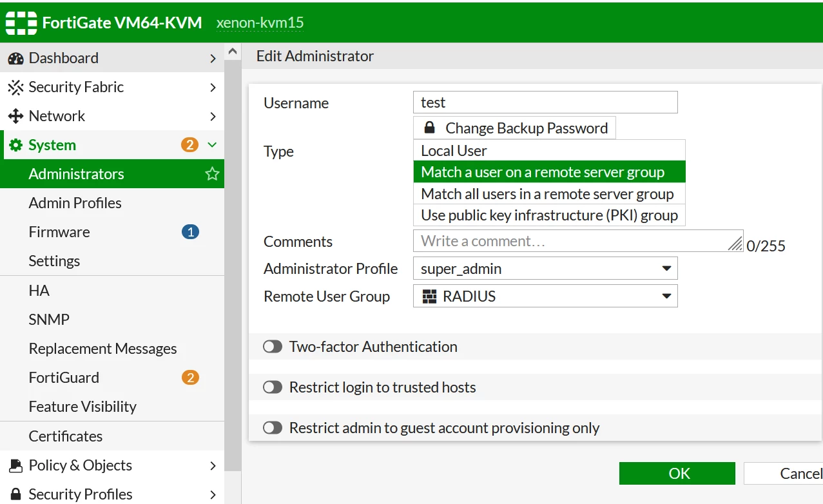Open the Firmware page
823x504 pixels.
(112, 232)
